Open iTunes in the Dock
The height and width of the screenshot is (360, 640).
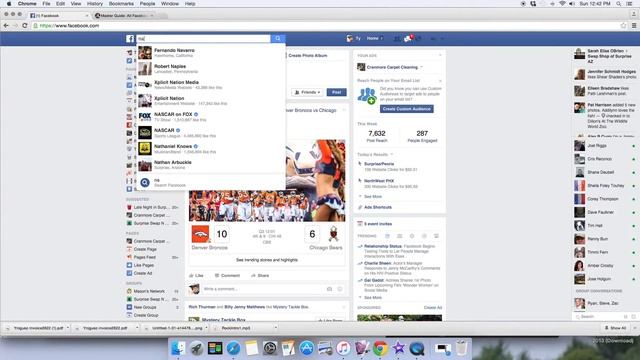343,348
